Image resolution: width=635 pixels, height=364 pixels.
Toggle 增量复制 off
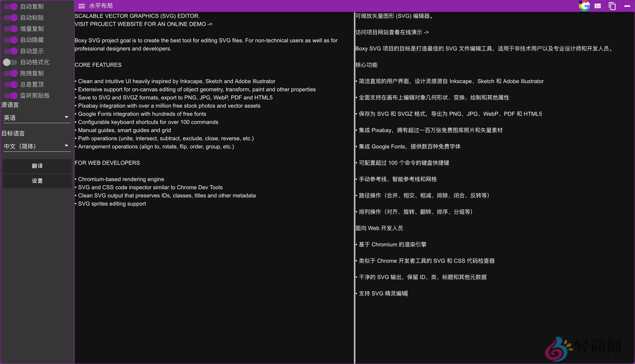coord(11,29)
